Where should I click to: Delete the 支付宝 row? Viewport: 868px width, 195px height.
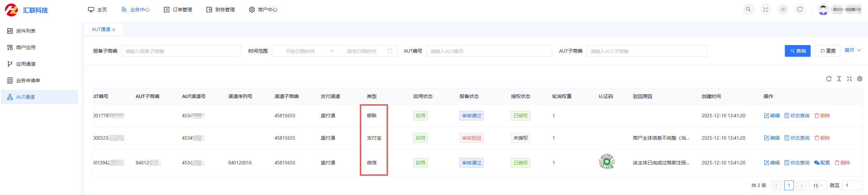(822, 138)
